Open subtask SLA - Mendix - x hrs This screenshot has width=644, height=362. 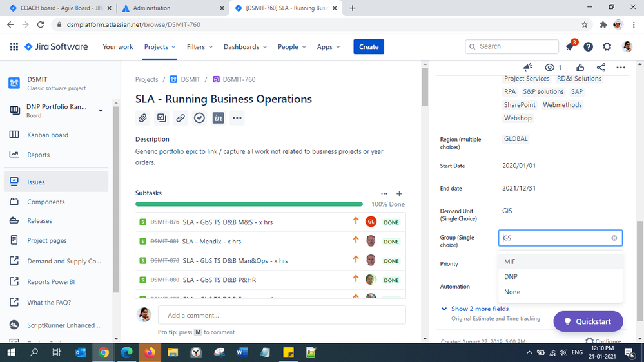211,242
